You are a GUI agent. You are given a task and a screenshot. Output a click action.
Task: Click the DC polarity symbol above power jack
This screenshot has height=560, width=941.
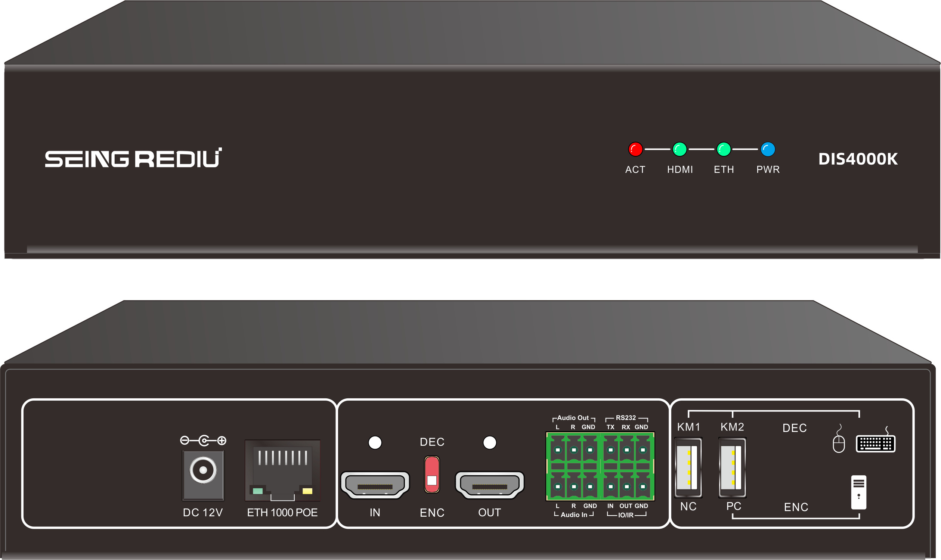click(x=203, y=441)
